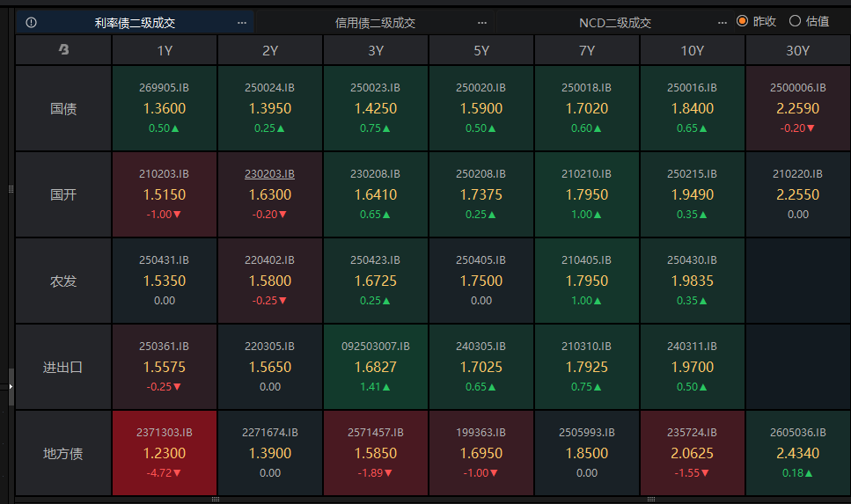Click the 2.4340 yield value
This screenshot has width=851, height=504.
point(798,453)
